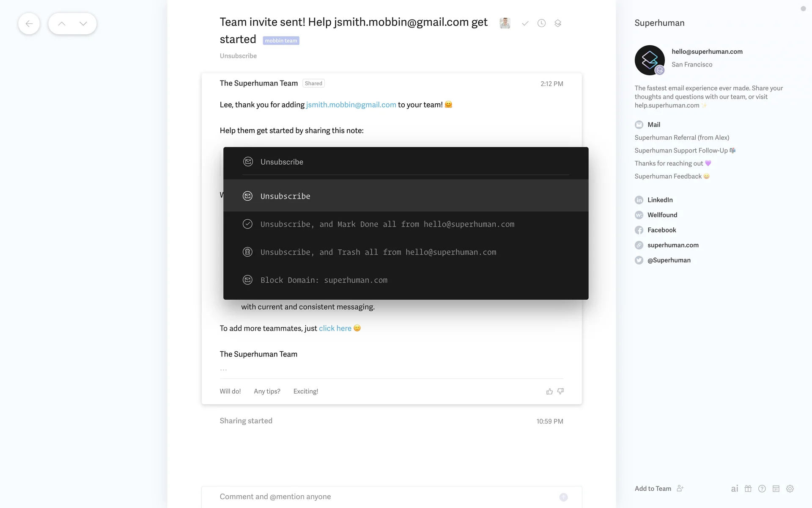Go to previous conversation with up chevron

(x=62, y=24)
